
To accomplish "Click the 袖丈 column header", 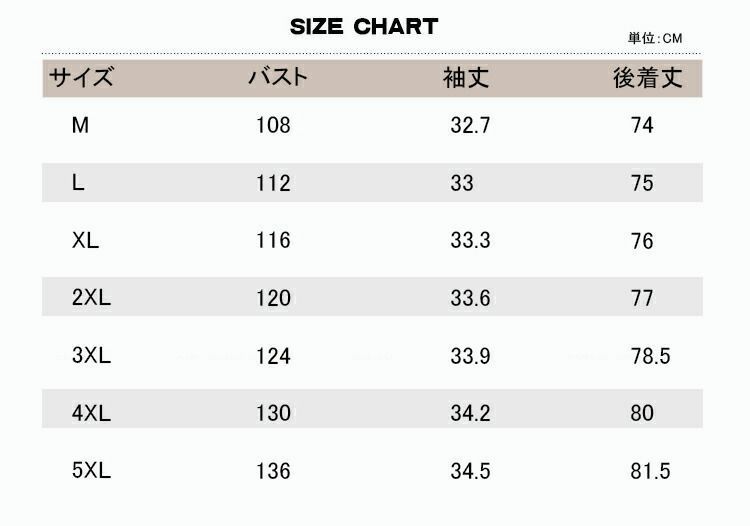I will (x=466, y=78).
